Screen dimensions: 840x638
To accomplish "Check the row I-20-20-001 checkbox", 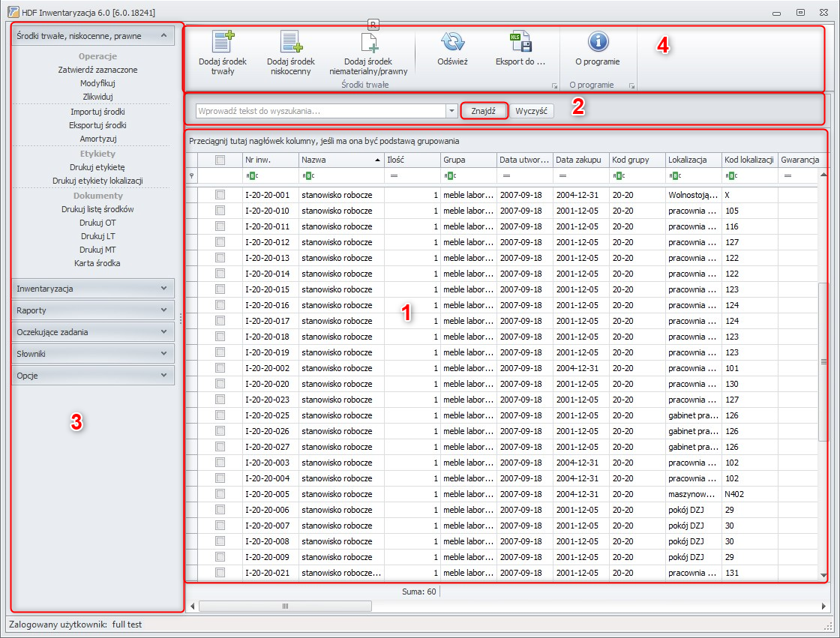I will [x=220, y=195].
